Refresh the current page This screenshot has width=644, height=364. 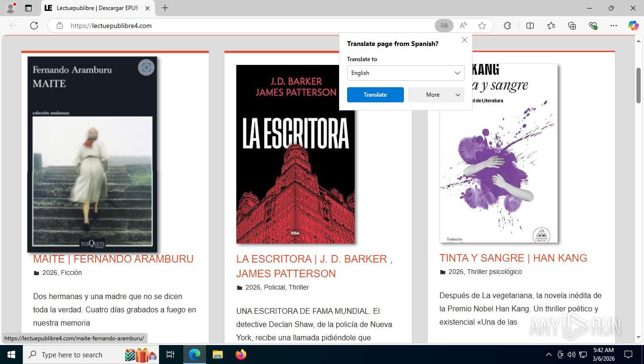(34, 26)
